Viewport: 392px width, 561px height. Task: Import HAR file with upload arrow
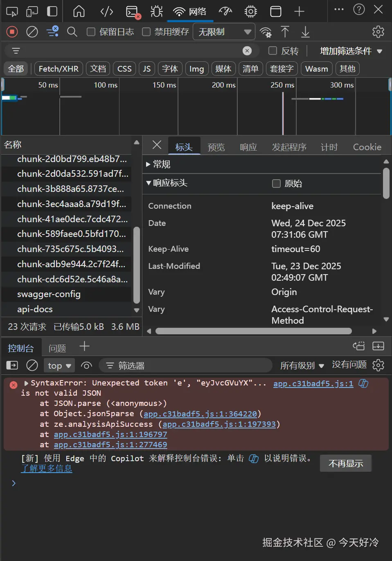285,32
